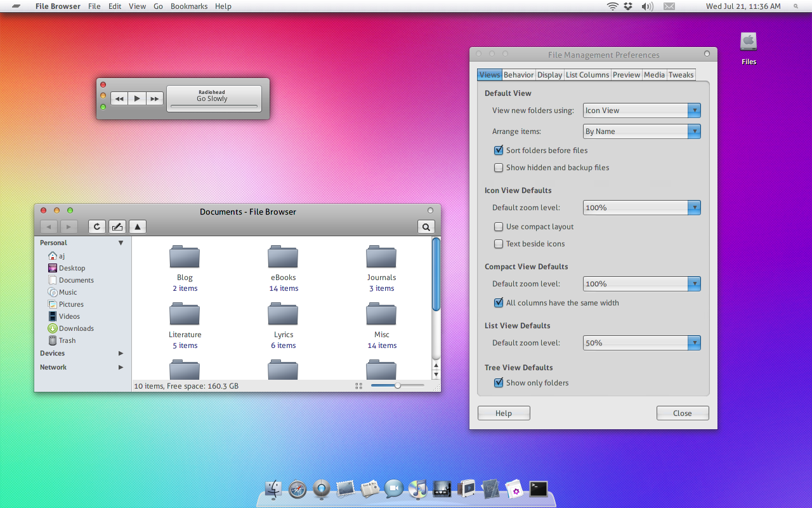Open List View default zoom level dropdown
812x508 pixels.
pos(641,343)
